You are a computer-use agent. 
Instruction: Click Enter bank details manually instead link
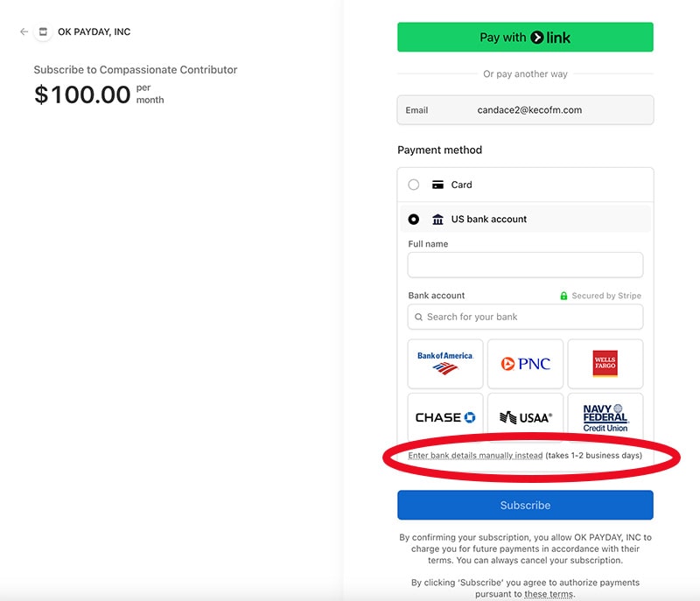475,456
